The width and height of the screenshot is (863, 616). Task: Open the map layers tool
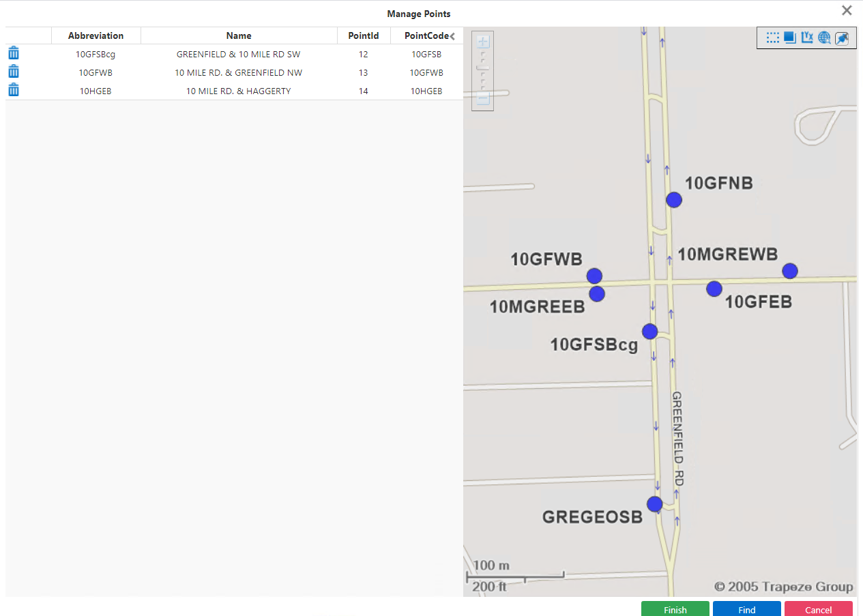[x=790, y=38]
